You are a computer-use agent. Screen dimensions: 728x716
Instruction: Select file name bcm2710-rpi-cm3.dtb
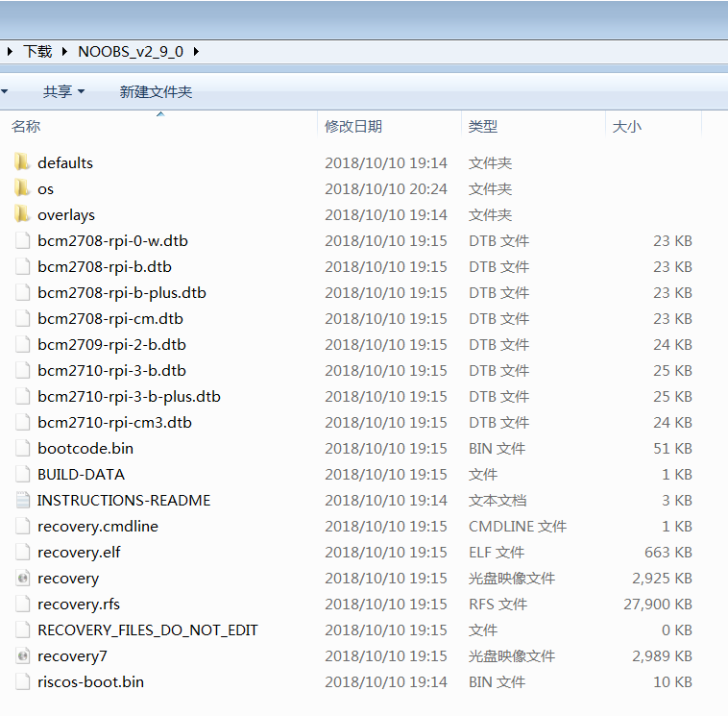(114, 422)
